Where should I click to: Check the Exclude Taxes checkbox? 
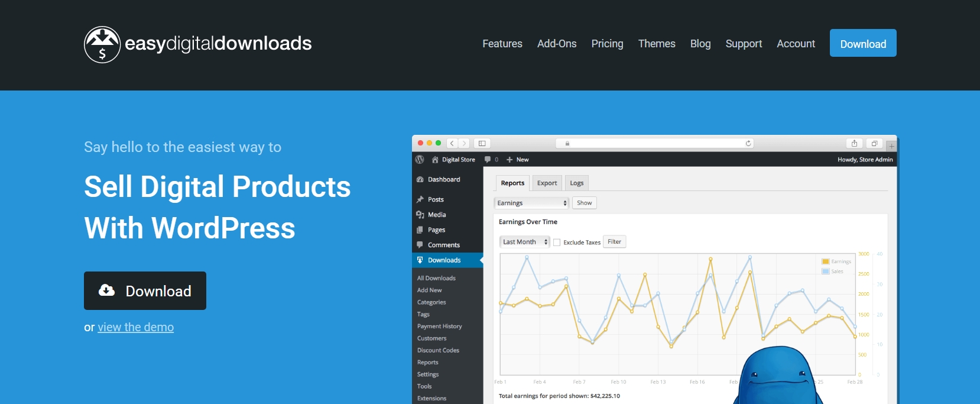(557, 243)
